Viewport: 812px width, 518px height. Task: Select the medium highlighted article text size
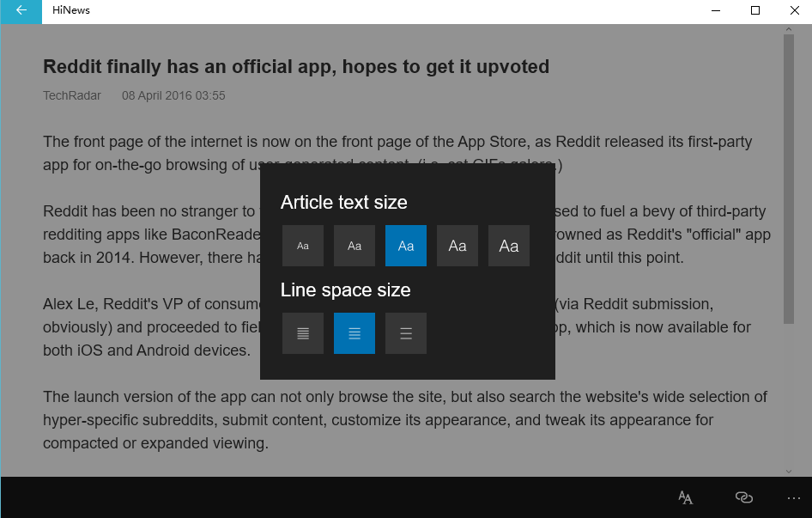(406, 246)
